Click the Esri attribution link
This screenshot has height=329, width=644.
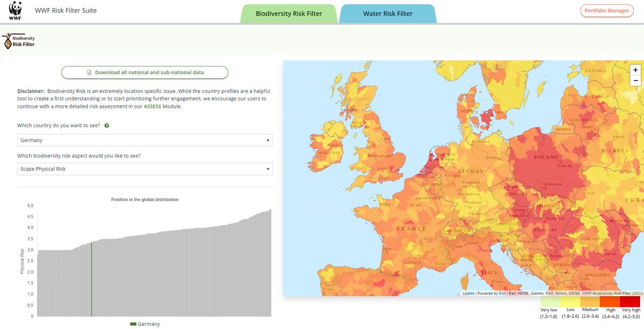502,294
